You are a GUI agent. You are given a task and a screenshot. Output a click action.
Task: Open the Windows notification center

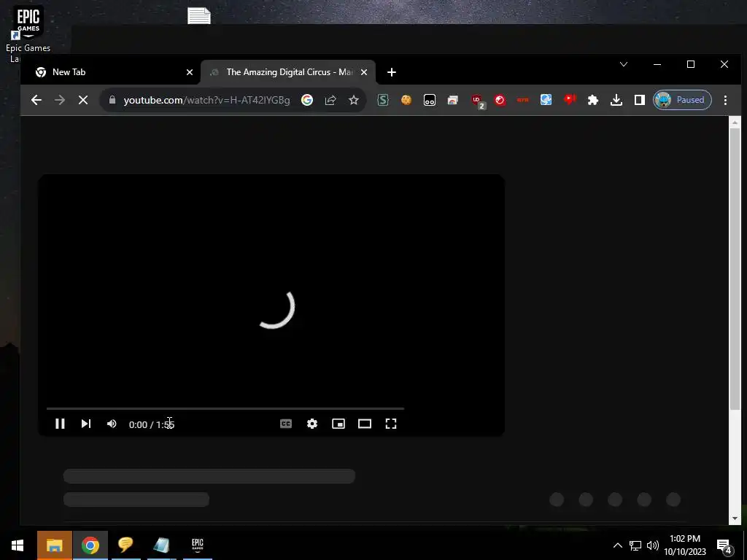724,545
